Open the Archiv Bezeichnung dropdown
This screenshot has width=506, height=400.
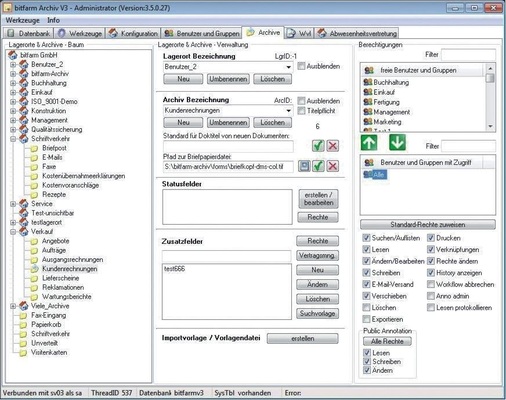288,110
